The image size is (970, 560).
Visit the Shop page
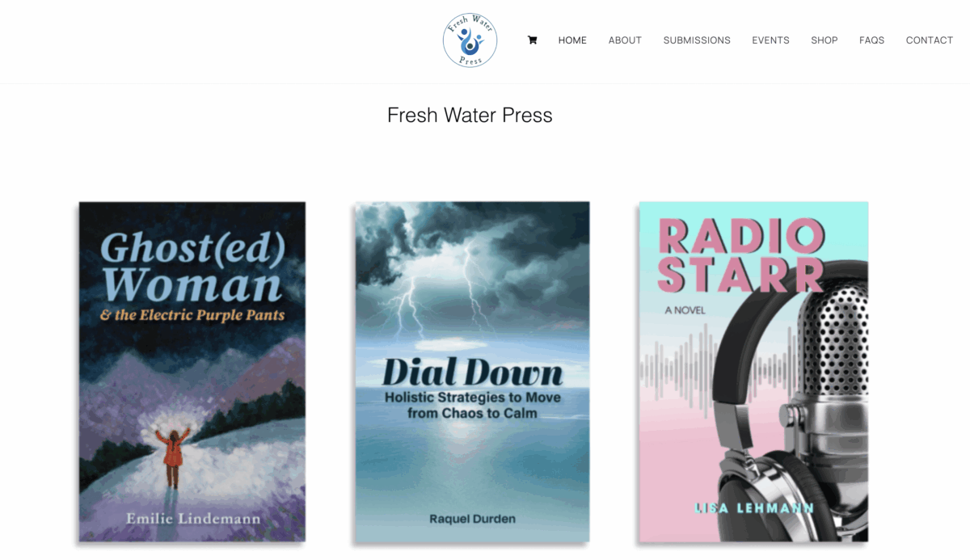click(824, 40)
